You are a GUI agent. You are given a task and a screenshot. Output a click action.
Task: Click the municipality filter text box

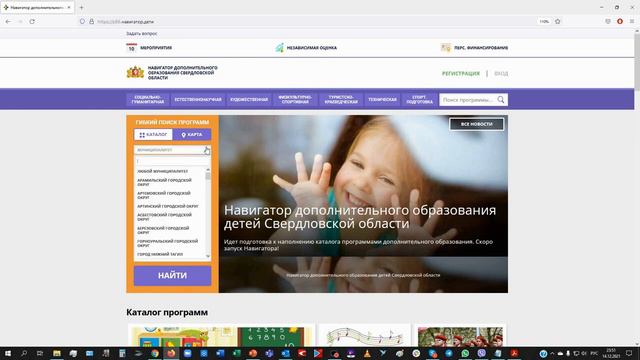click(171, 161)
